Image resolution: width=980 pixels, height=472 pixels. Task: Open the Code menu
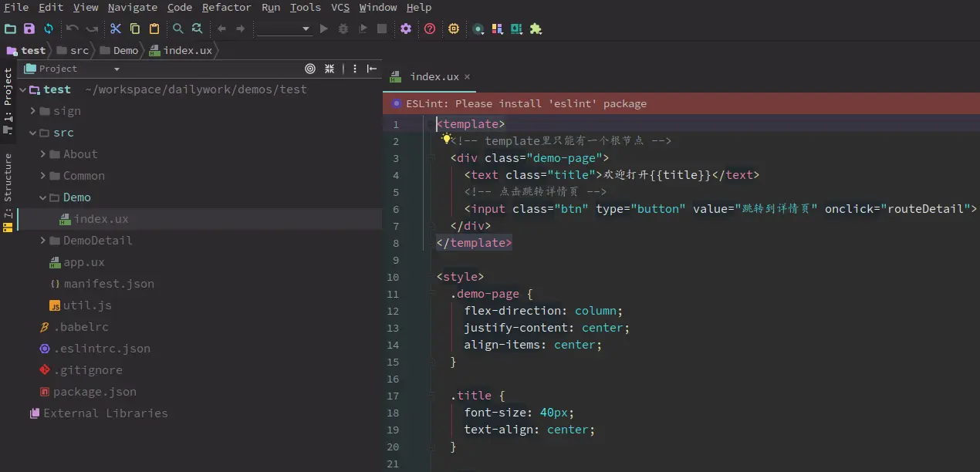click(x=180, y=7)
